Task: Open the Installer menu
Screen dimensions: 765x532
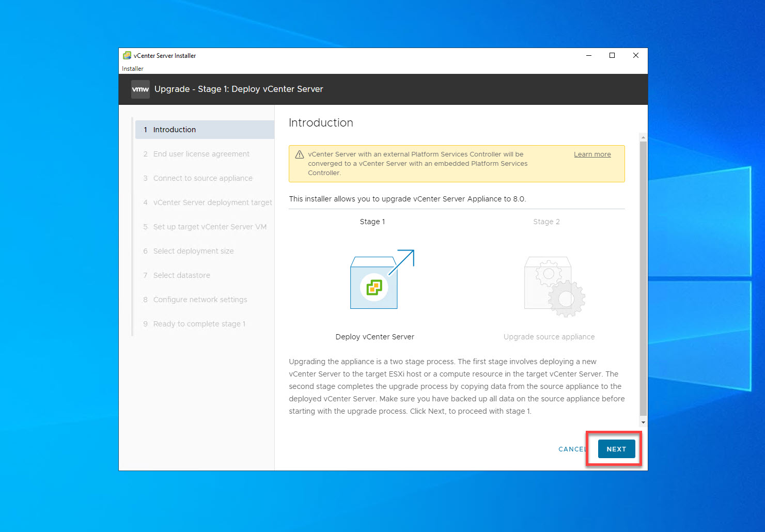Action: pos(132,68)
